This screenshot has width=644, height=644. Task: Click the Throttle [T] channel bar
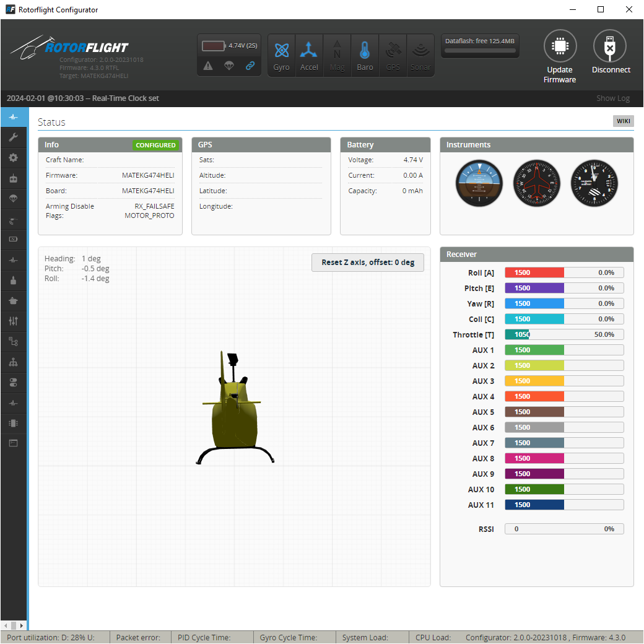coord(563,334)
